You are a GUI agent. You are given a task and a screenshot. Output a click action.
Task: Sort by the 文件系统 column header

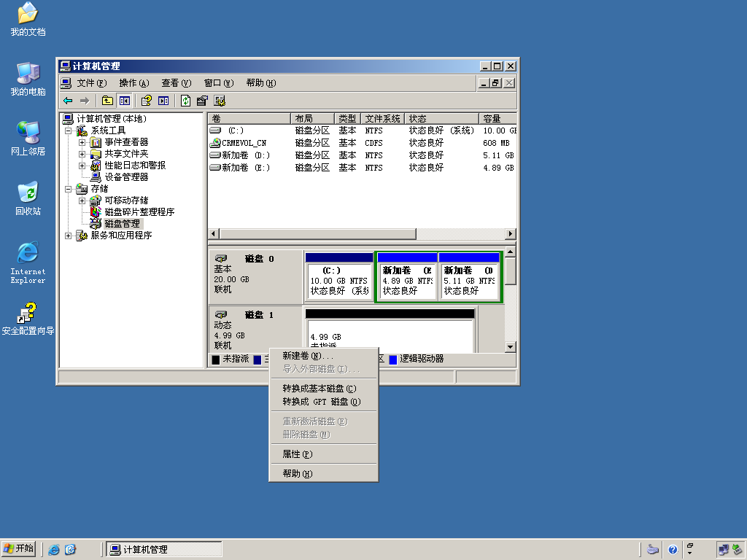click(382, 119)
